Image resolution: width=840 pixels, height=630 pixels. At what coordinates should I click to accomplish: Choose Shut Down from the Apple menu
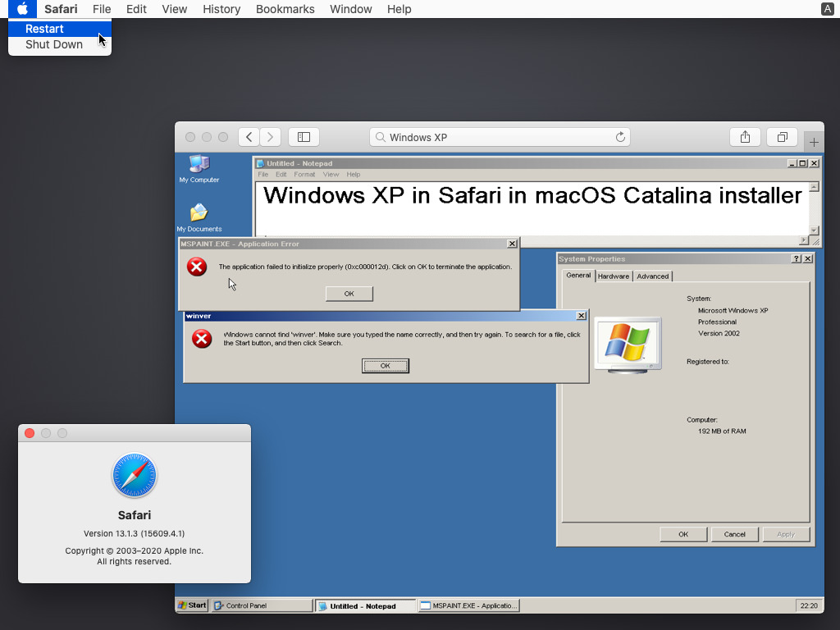[x=54, y=44]
